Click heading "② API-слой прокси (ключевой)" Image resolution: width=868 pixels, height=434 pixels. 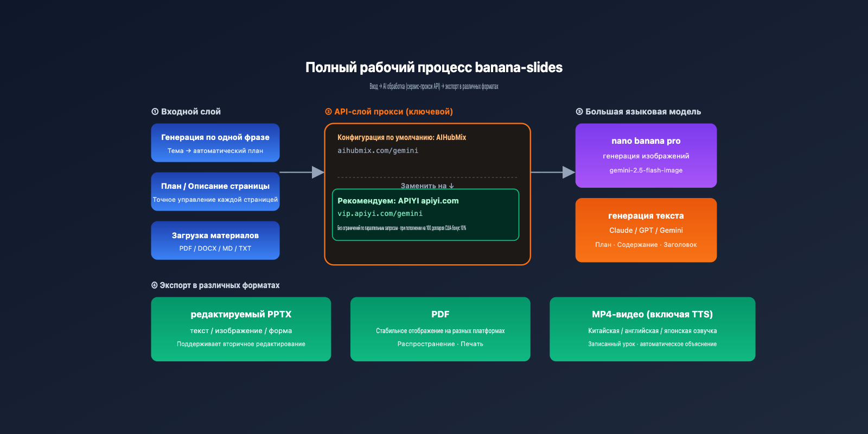389,112
